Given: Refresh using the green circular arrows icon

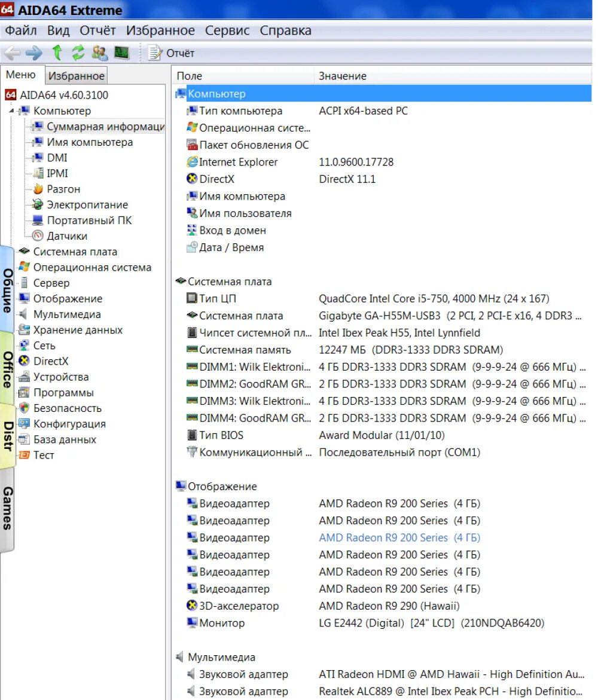Looking at the screenshot, I should [x=78, y=53].
